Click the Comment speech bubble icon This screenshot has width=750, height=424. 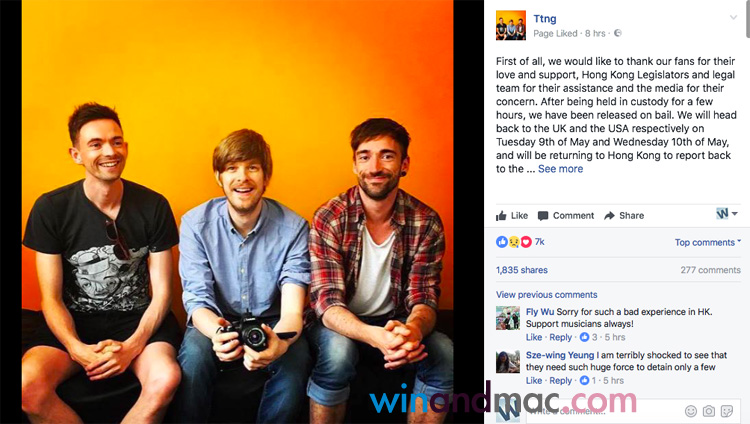pyautogui.click(x=543, y=216)
